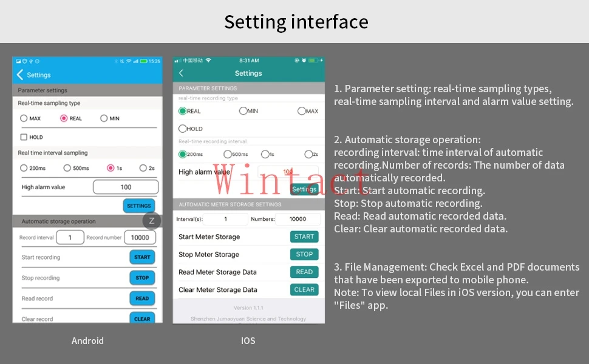Tap iOS status bar alarm clock icon
The image size is (589, 364).
coord(304,61)
